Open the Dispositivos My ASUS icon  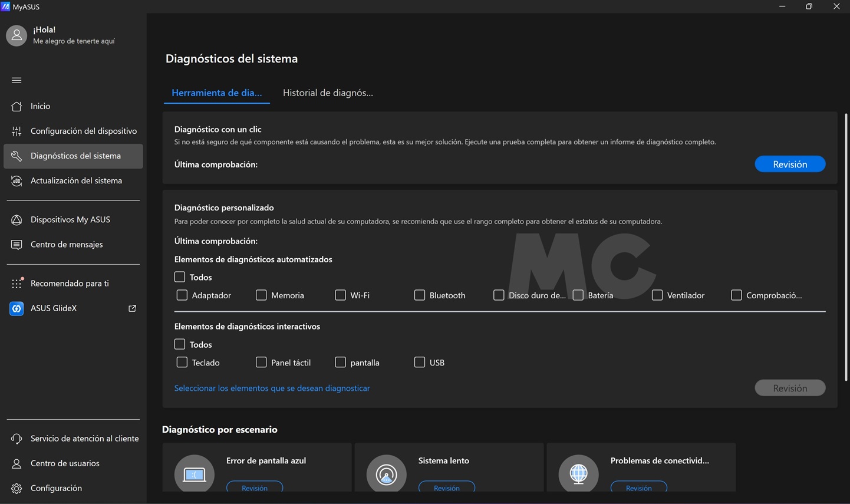click(x=17, y=220)
